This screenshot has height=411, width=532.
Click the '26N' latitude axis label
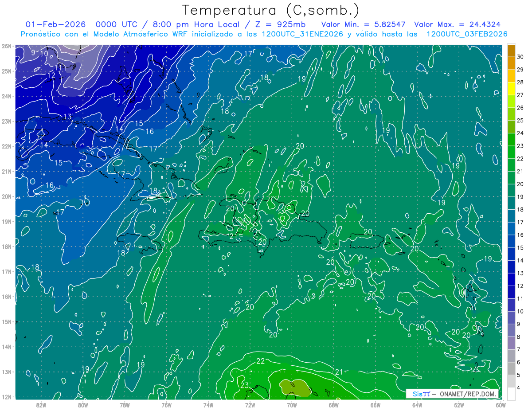pyautogui.click(x=6, y=46)
